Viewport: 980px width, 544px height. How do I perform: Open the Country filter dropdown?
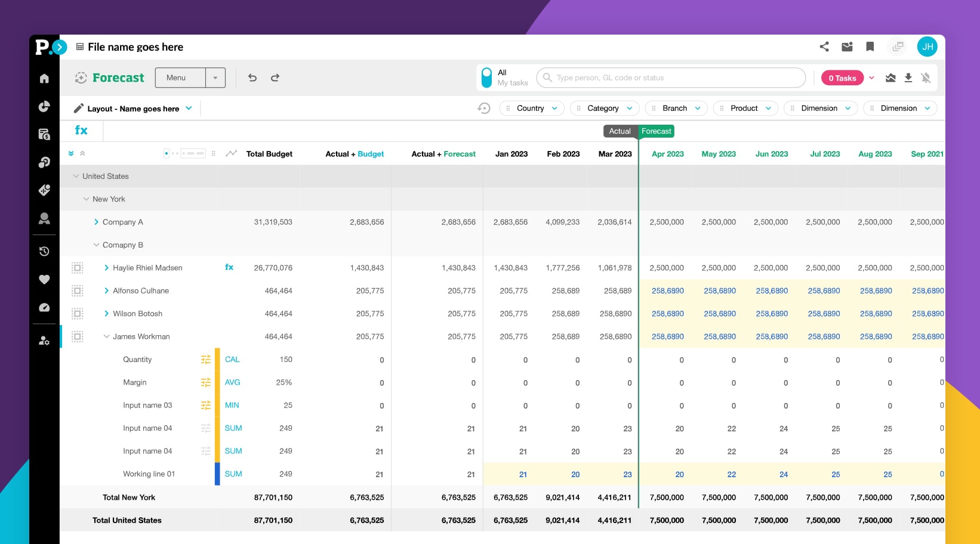pyautogui.click(x=531, y=108)
